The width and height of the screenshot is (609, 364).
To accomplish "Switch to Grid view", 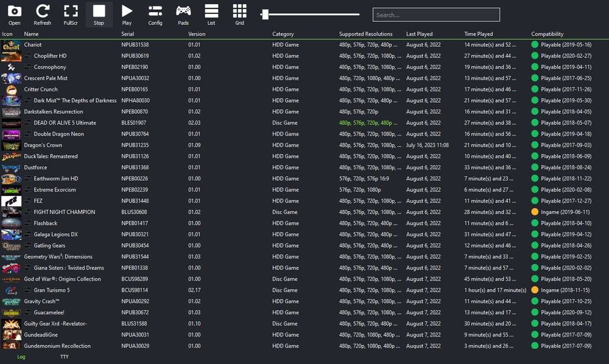I will (239, 15).
